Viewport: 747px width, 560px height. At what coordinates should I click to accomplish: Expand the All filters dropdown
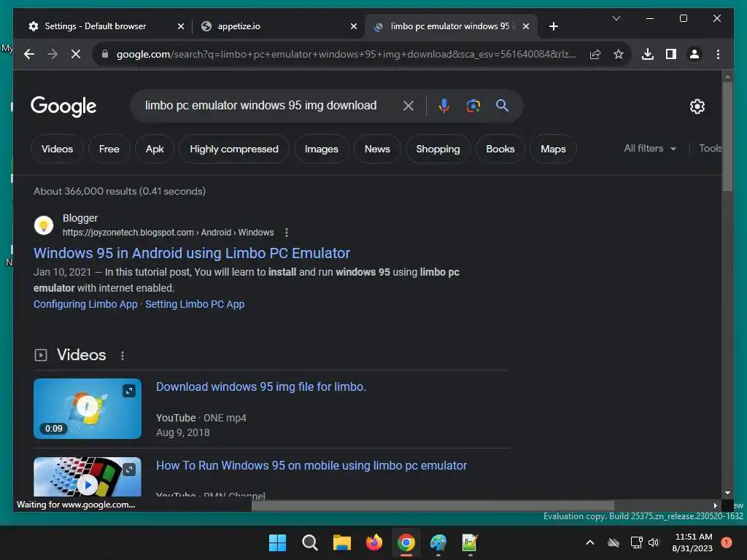[650, 149]
